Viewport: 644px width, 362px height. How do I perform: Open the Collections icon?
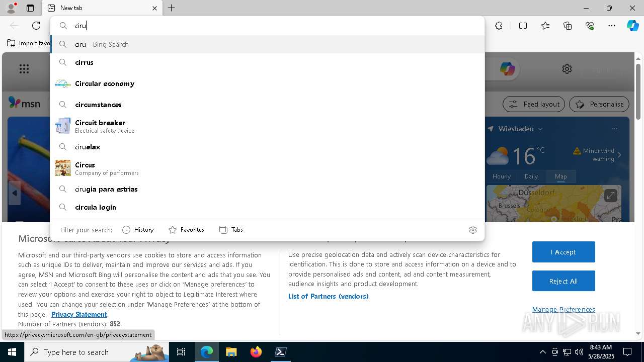click(568, 26)
